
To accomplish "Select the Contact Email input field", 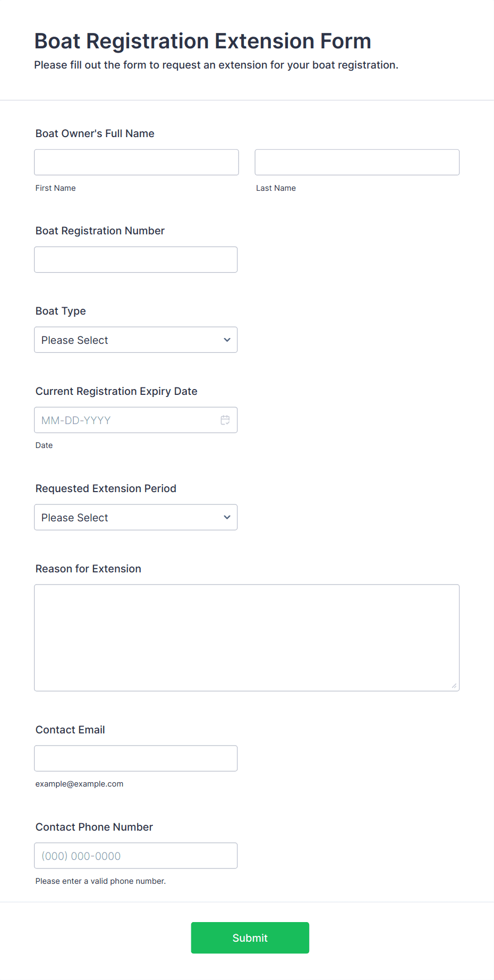I will click(x=136, y=758).
